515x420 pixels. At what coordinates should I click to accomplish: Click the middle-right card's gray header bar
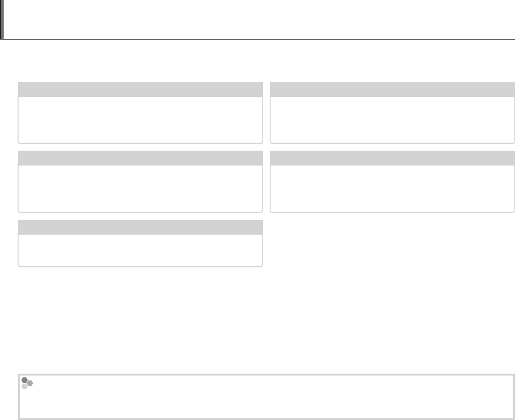[392, 157]
